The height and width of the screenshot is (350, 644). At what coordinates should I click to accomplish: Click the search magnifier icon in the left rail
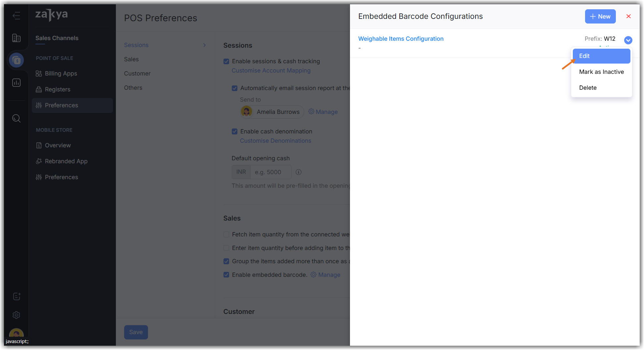click(x=16, y=118)
